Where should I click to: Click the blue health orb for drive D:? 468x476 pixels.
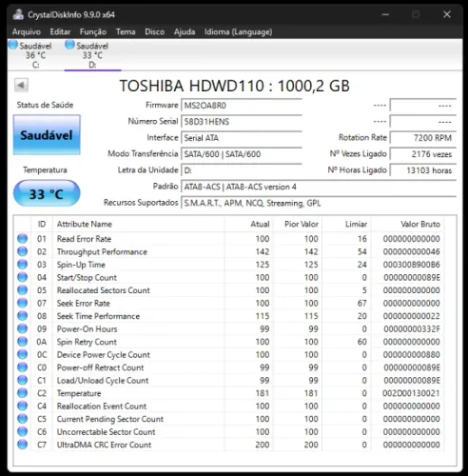69,45
